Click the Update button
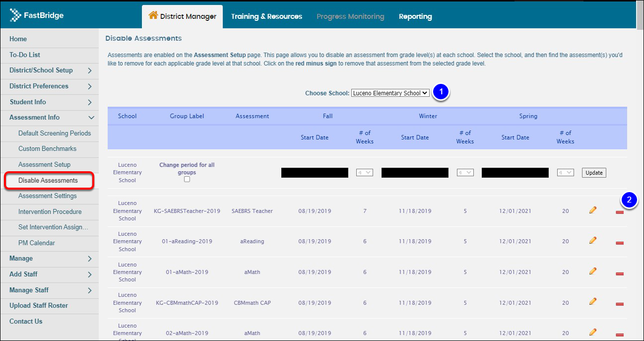 594,173
